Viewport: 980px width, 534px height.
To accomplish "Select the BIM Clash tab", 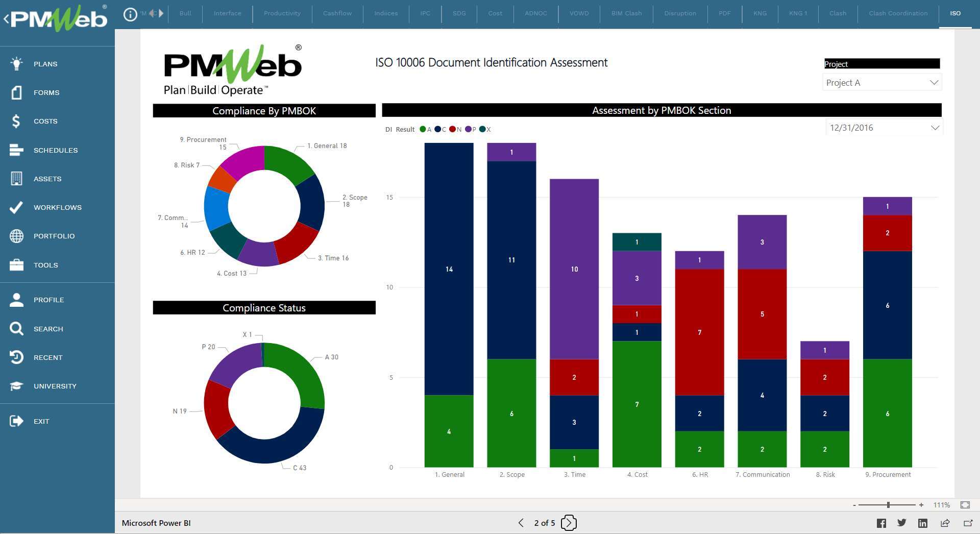I will tap(625, 13).
